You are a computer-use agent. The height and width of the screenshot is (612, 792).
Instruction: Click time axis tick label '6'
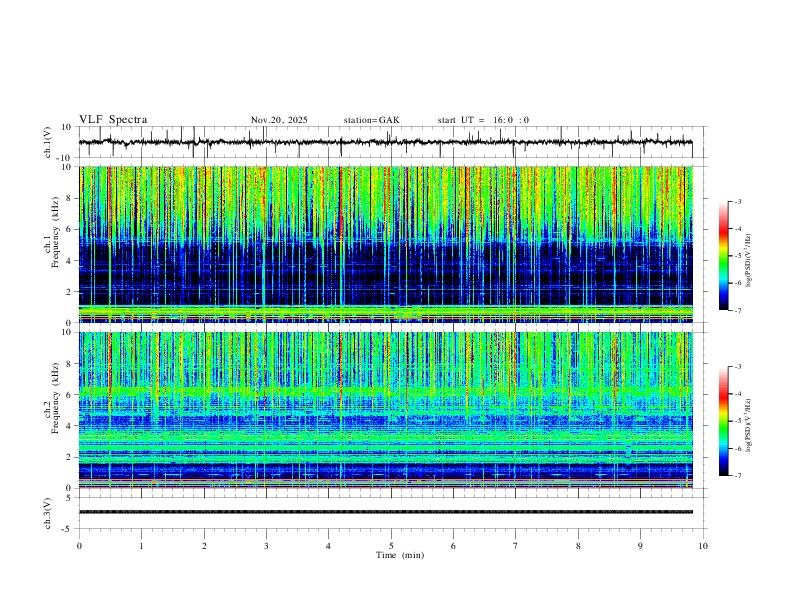point(453,546)
